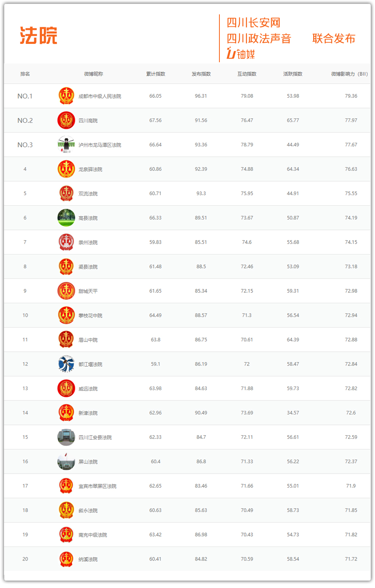This screenshot has height=588, width=375.
Task: Select the 攀枝花中院 nickname link
Action: pos(90,316)
